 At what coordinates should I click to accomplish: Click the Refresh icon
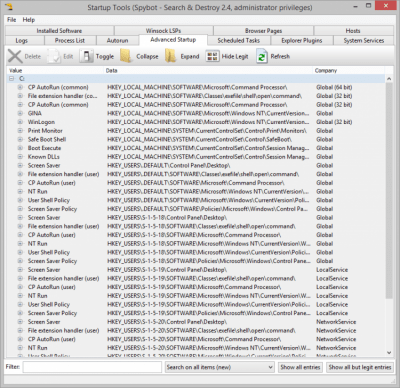point(262,56)
